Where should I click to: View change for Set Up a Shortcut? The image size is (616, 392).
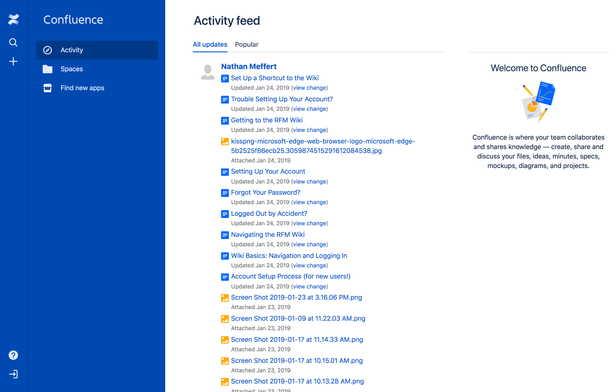(310, 88)
